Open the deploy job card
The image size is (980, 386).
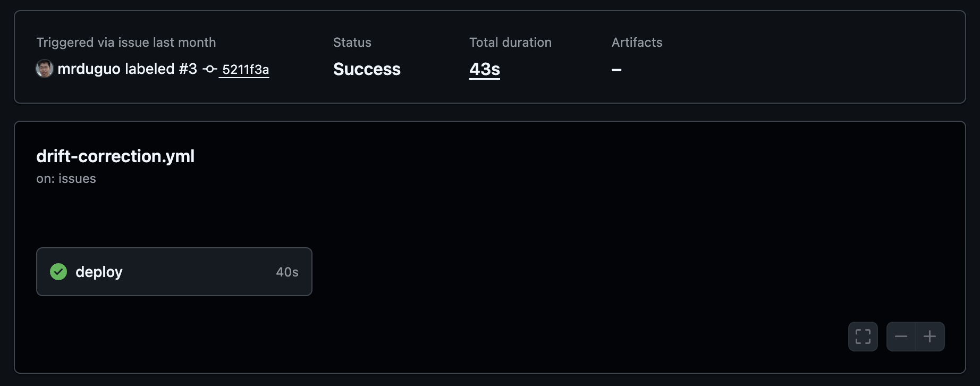174,272
